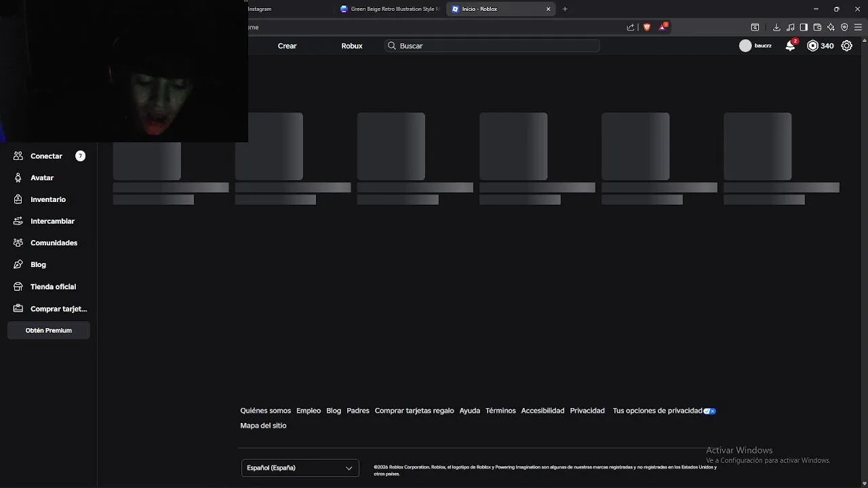Screen dimensions: 868x488
Task: Click Tus opciones de privacidad link
Action: (x=658, y=411)
